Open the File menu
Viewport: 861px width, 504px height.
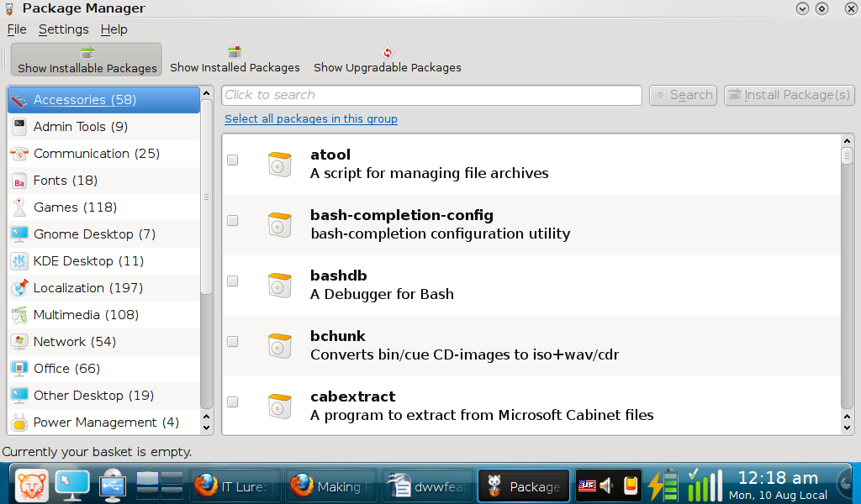17,29
